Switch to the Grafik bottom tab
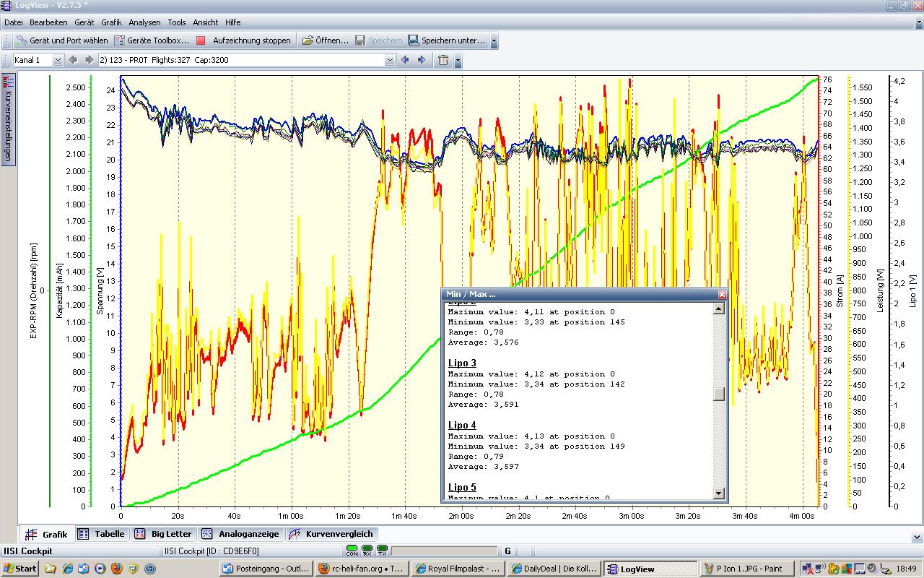The height and width of the screenshot is (578, 924). pyautogui.click(x=47, y=535)
